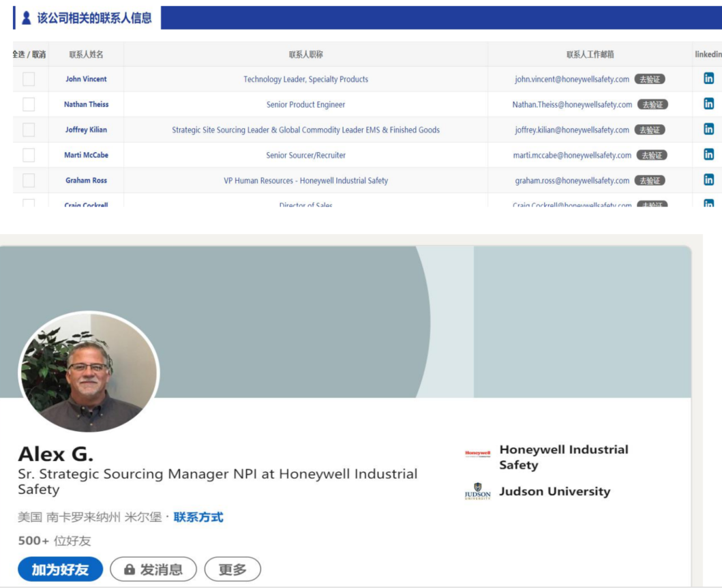Open John Vincent's LinkedIn icon
The height and width of the screenshot is (588, 722).
point(708,78)
